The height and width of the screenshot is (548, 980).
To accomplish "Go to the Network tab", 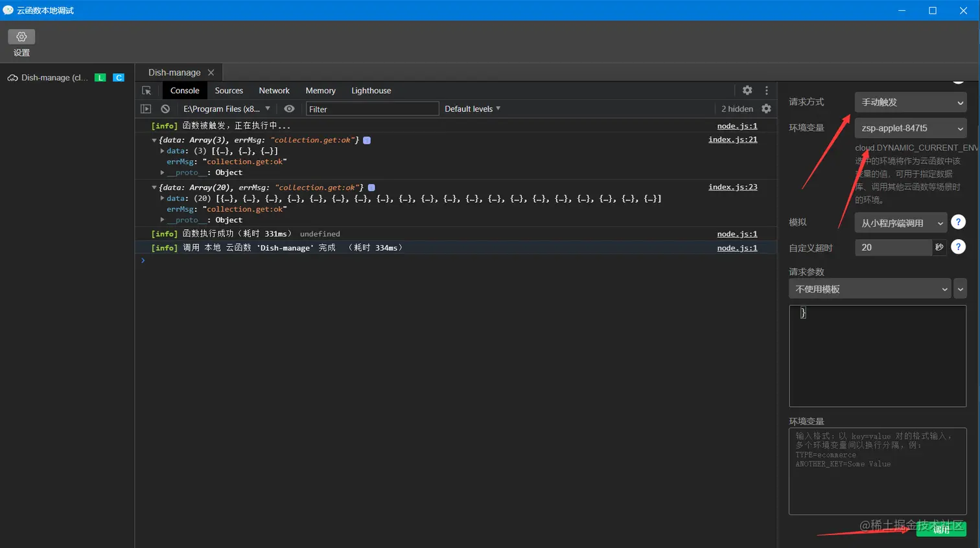I will pos(274,91).
